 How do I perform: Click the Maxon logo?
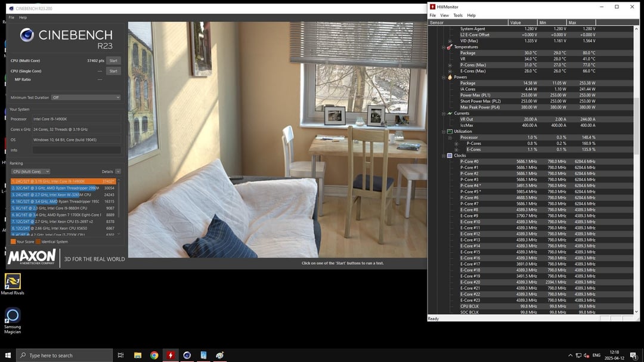[x=32, y=257]
